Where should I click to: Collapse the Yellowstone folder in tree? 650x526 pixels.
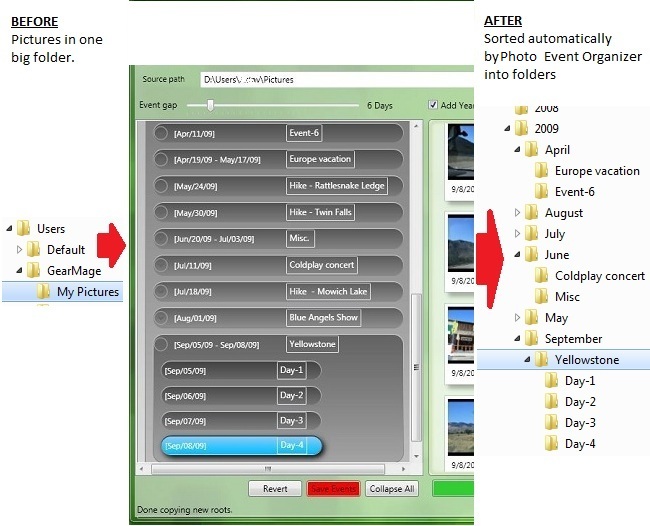(x=527, y=360)
